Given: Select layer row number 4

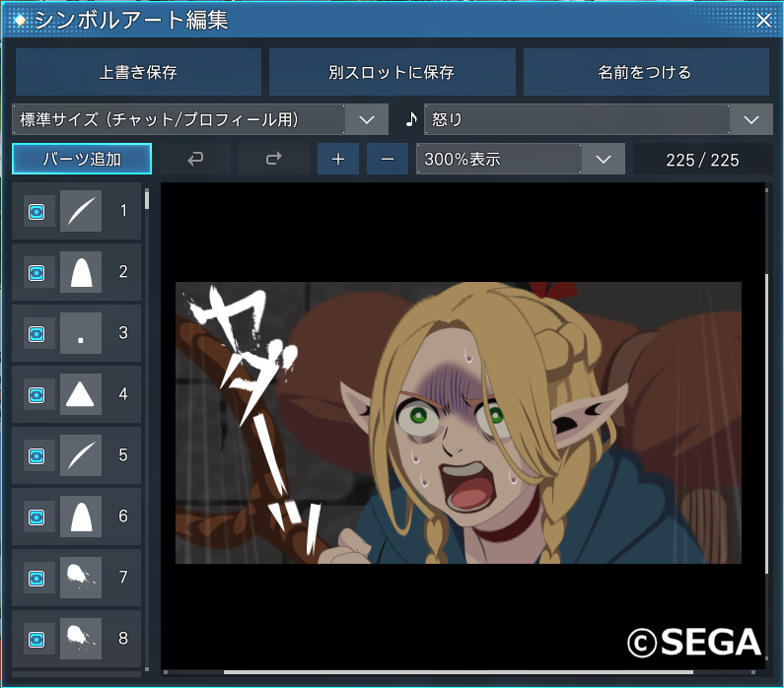Looking at the screenshot, I should point(77,394).
